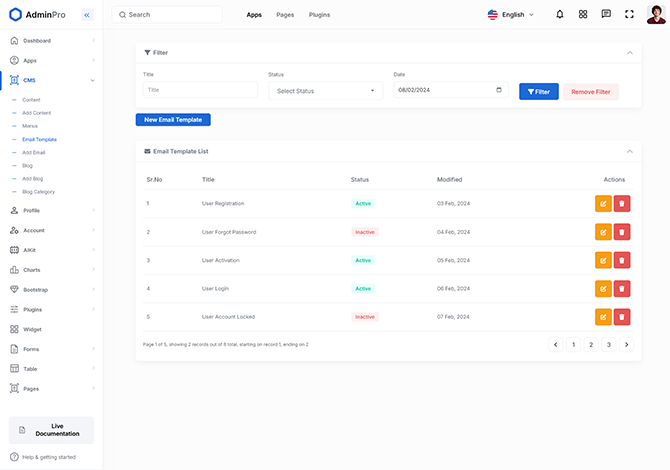Click the Title filter input field
The height and width of the screenshot is (470, 670).
click(x=200, y=90)
